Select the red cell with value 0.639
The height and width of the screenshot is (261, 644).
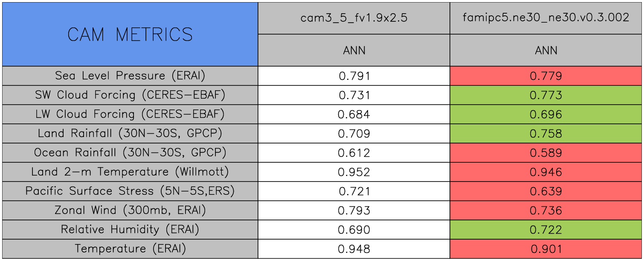pyautogui.click(x=546, y=191)
